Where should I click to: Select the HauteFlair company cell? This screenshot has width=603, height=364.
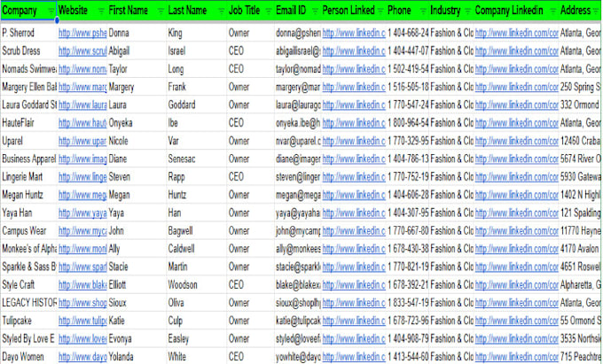[29, 123]
